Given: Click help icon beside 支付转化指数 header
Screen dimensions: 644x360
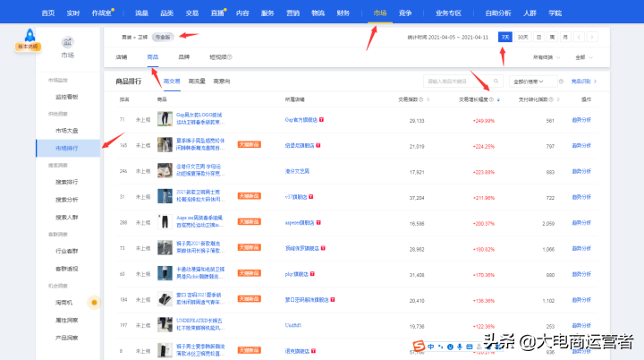Looking at the screenshot, I should (551, 99).
